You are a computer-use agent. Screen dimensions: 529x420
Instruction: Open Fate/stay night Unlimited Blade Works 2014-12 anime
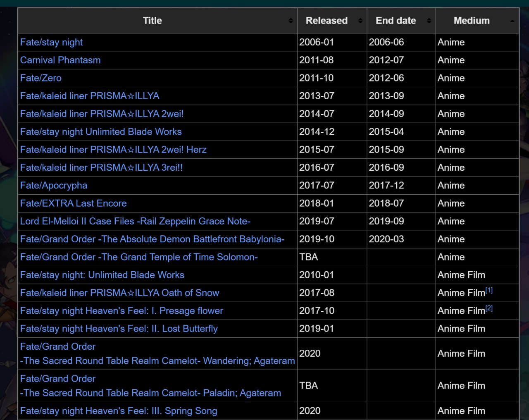point(101,131)
